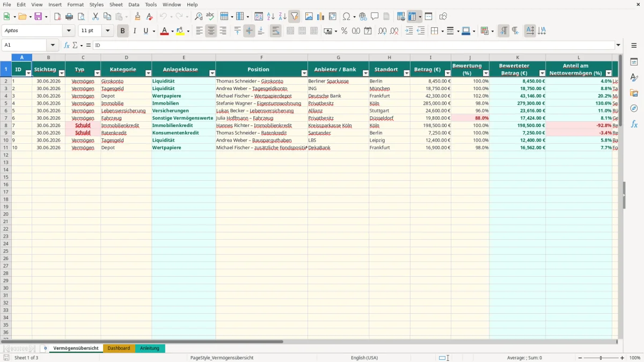Toggle Align Left

click(x=199, y=31)
